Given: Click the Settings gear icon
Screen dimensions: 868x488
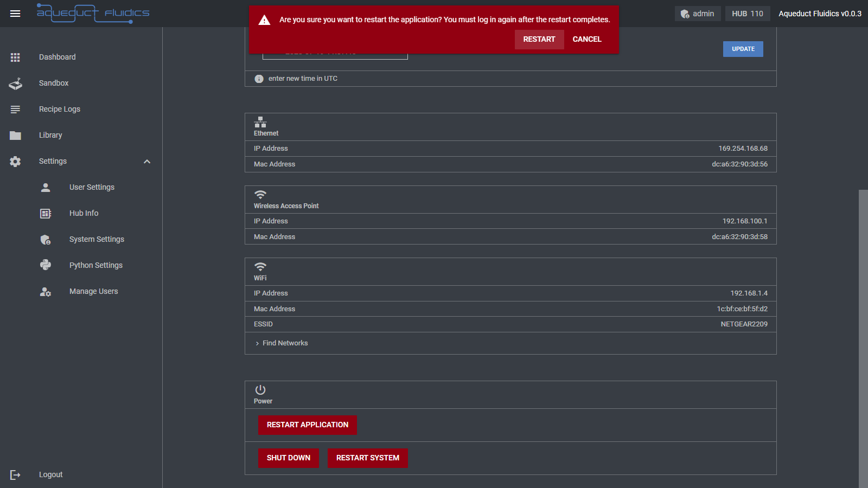Looking at the screenshot, I should pos(15,161).
